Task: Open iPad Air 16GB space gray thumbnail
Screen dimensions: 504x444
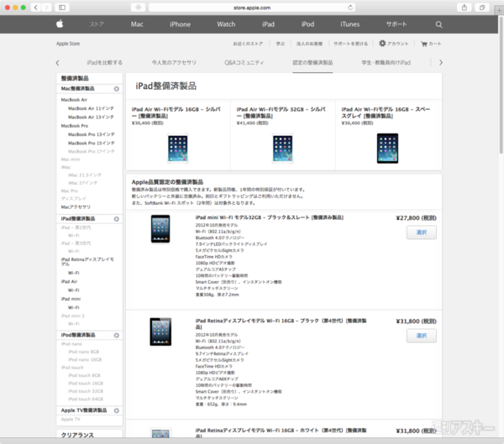Action: (387, 149)
